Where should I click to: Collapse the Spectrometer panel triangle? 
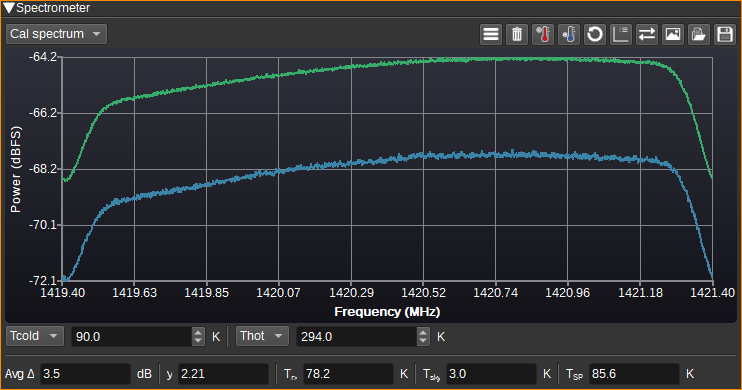pyautogui.click(x=9, y=8)
